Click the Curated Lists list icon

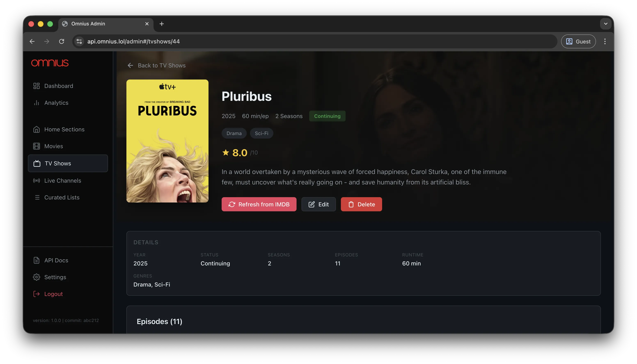tap(37, 198)
